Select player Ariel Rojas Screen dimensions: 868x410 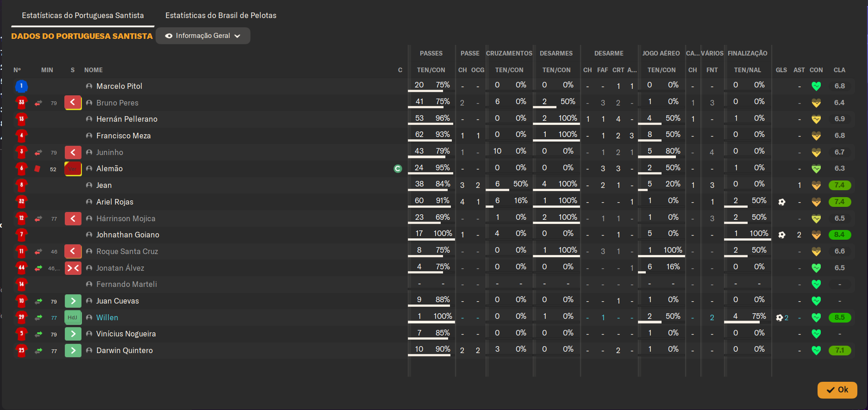coord(115,202)
